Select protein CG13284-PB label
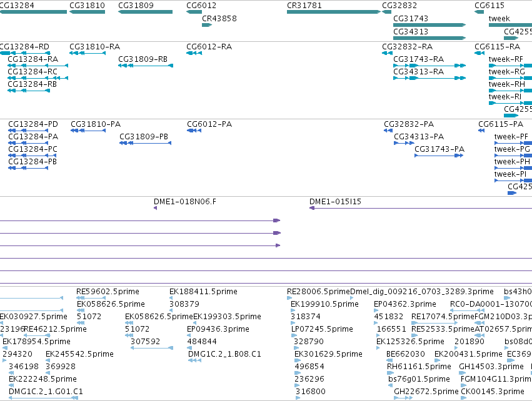The image size is (532, 401). (33, 162)
